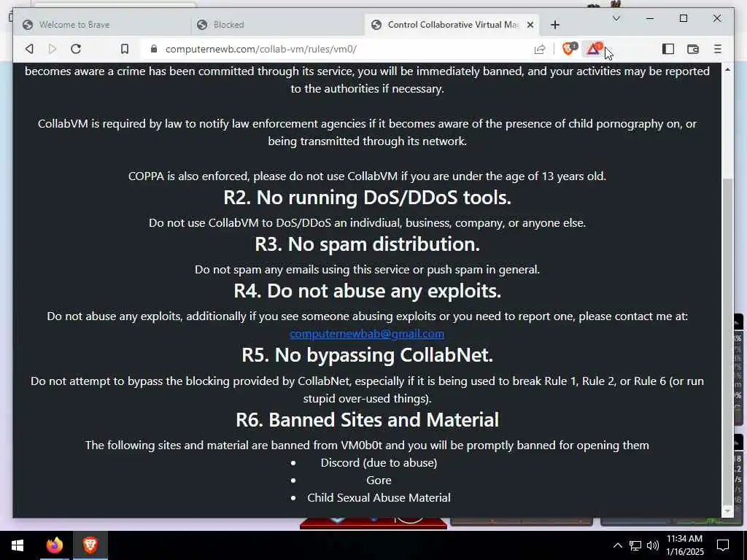The width and height of the screenshot is (747, 560).
Task: Click the padlock site security icon
Action: [x=153, y=49]
